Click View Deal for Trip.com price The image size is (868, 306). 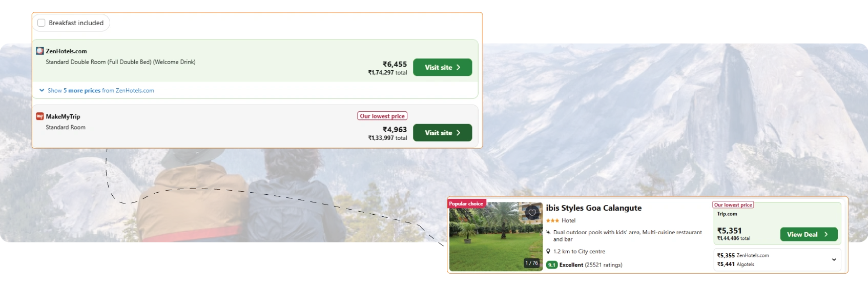(x=809, y=234)
